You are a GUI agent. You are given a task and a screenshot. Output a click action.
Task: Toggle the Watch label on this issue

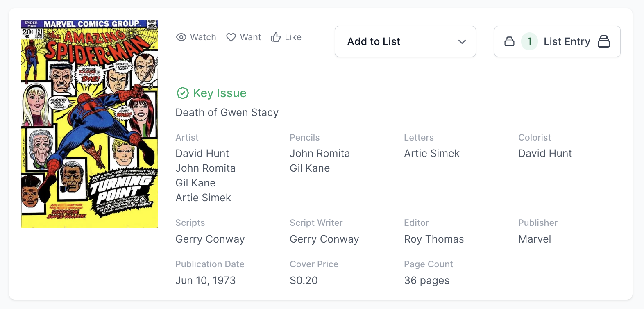pos(203,37)
